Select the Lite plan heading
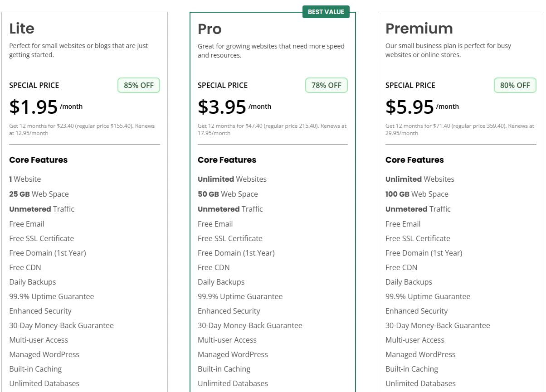546x392 pixels. [x=22, y=29]
